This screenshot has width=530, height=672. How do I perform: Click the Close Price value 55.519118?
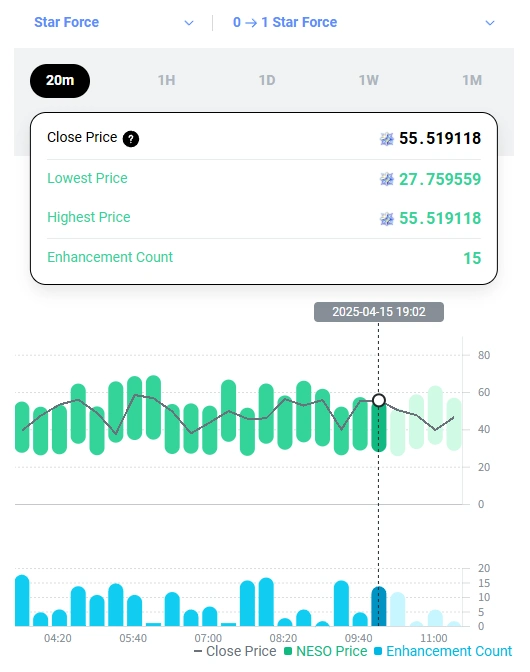pyautogui.click(x=440, y=138)
